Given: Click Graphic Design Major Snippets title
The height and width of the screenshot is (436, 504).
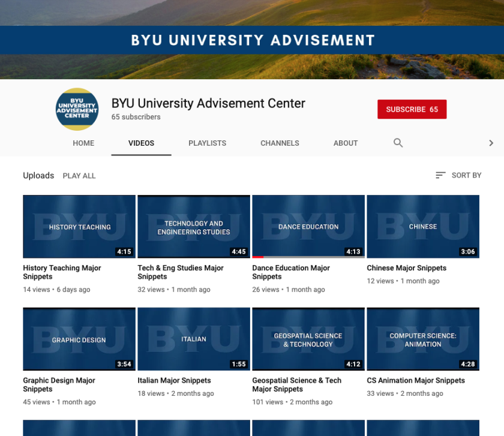Looking at the screenshot, I should click(59, 384).
